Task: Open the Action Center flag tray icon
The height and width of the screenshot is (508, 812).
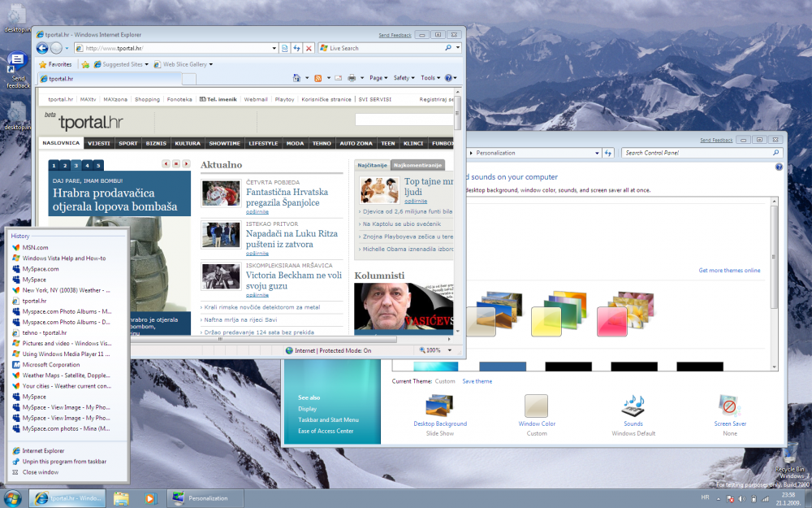Action: coord(730,499)
